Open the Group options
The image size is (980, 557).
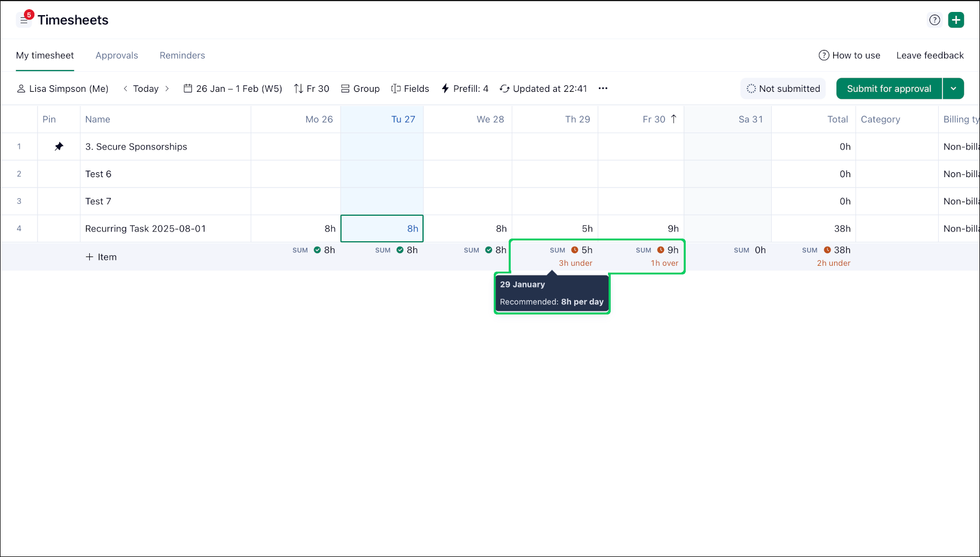[x=360, y=89]
